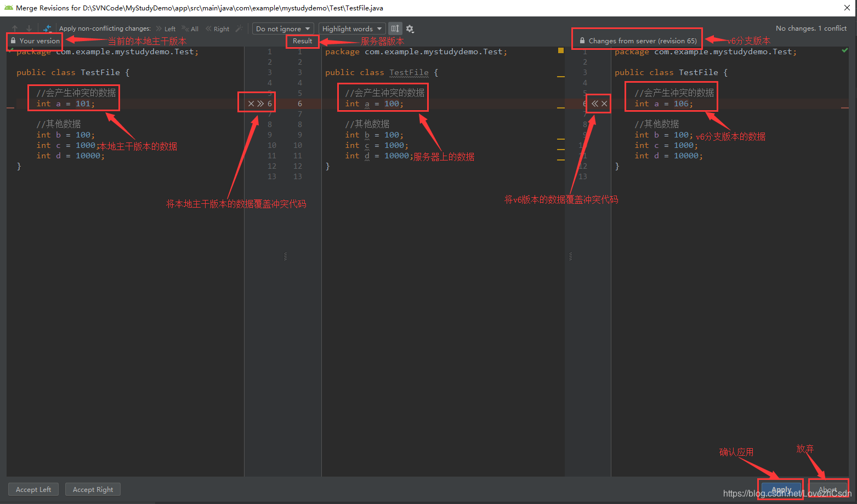Click the yellow conflict marker at Result top
Viewport: 857px width, 504px height.
[560, 50]
